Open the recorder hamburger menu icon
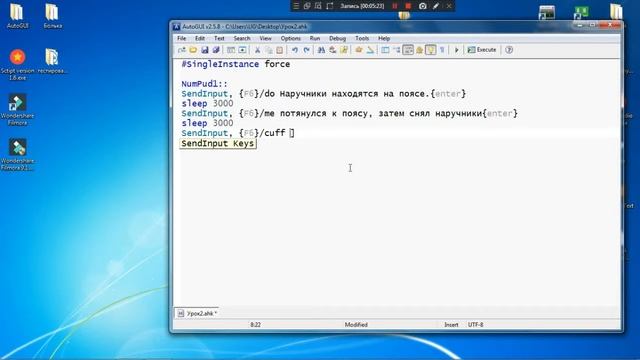Image resolution: width=640 pixels, height=360 pixels. click(296, 6)
